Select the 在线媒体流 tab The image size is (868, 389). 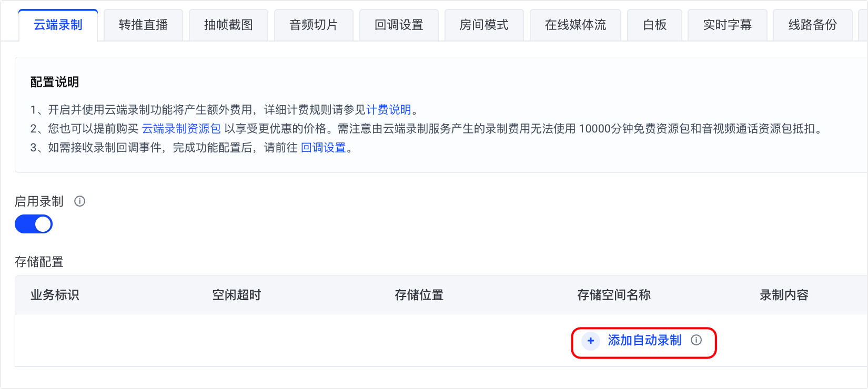coord(576,25)
